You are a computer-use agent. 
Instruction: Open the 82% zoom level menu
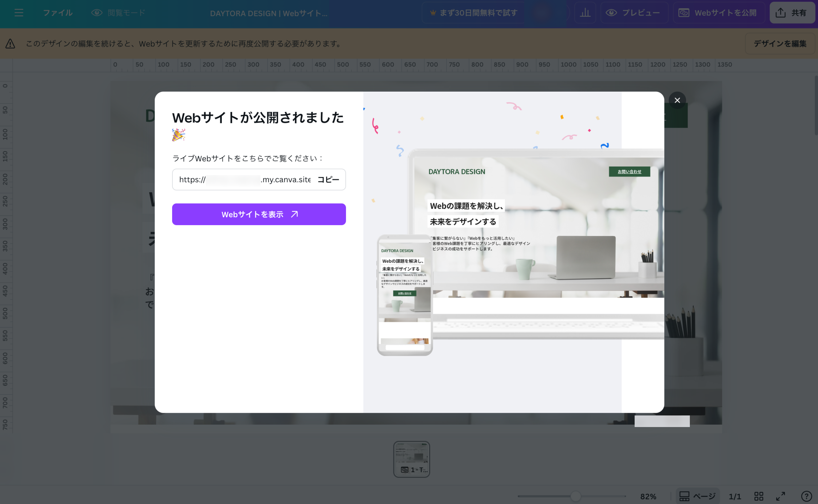648,497
